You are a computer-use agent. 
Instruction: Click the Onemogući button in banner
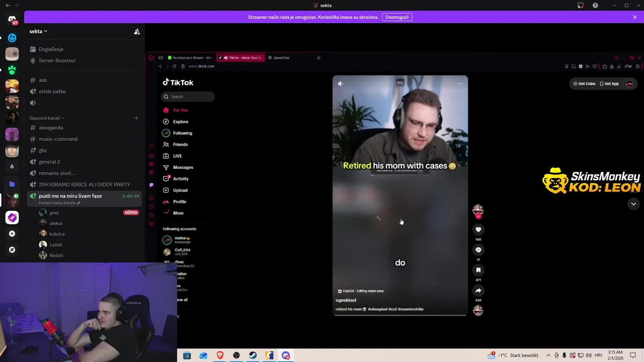(x=397, y=17)
